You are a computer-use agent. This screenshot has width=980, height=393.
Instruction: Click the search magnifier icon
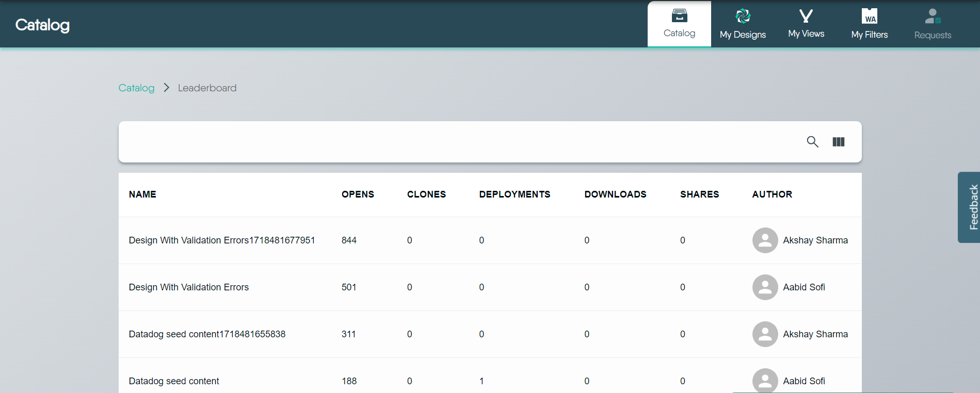[x=812, y=142]
